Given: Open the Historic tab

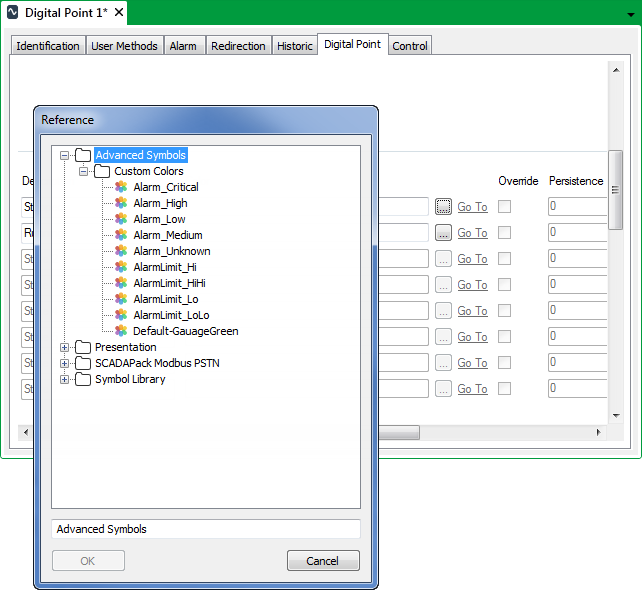Looking at the screenshot, I should 295,46.
